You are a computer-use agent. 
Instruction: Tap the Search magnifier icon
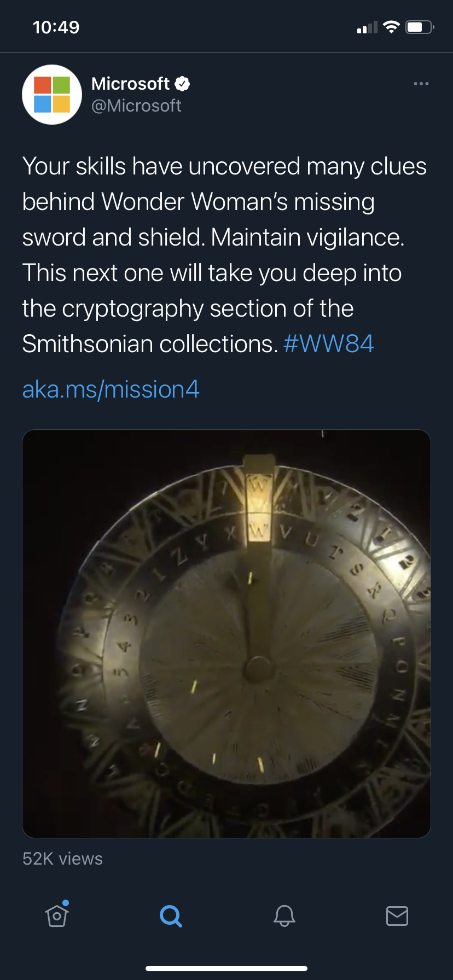pyautogui.click(x=171, y=916)
